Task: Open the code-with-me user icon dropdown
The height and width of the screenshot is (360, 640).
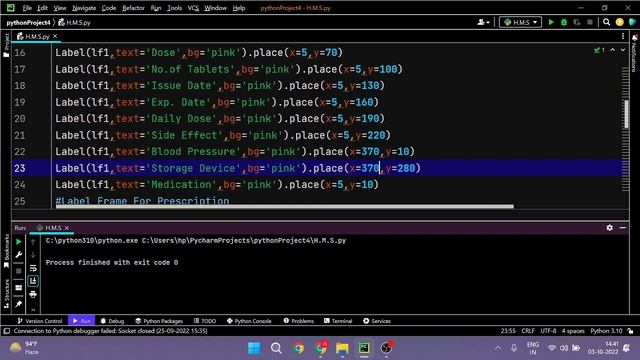Action: pos(483,22)
